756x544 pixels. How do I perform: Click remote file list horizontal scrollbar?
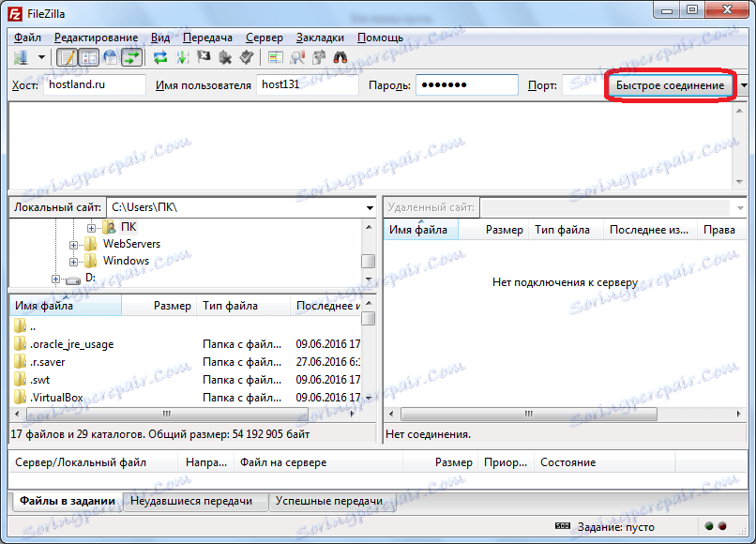click(x=529, y=415)
